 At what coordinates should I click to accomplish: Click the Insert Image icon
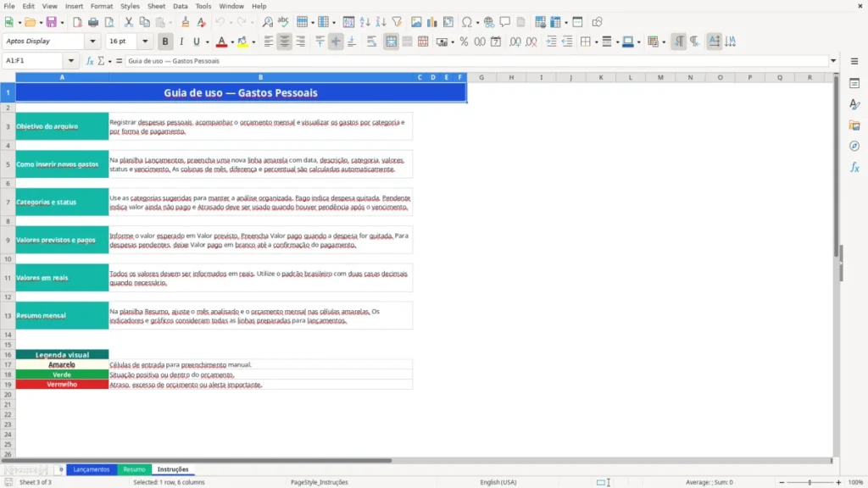416,22
